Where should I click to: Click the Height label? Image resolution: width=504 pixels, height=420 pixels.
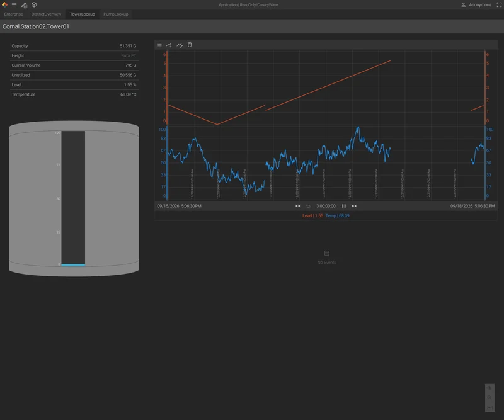click(x=18, y=55)
